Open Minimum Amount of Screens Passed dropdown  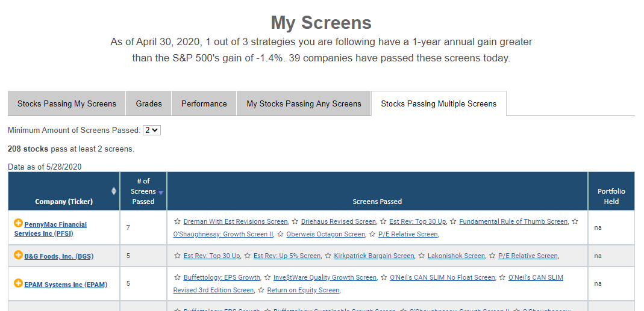pyautogui.click(x=152, y=130)
